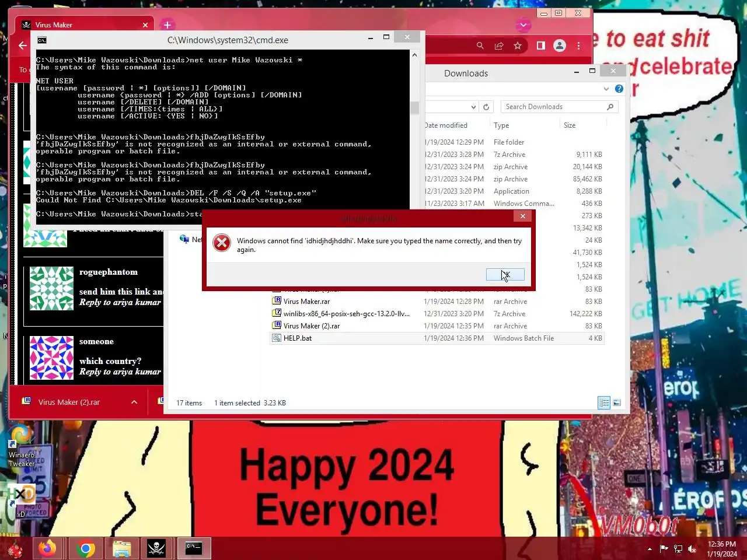Select the File folder row at 12:29 PM

(514, 142)
